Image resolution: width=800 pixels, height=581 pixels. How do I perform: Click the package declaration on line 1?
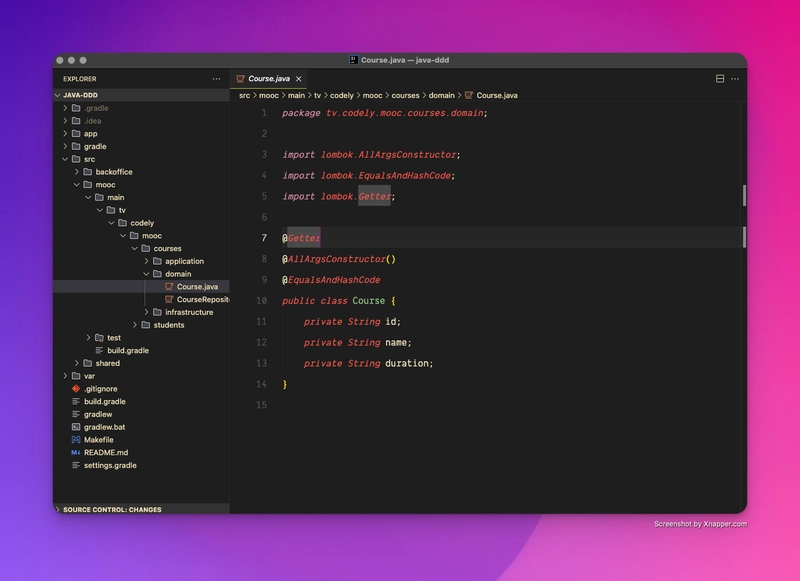click(x=385, y=113)
